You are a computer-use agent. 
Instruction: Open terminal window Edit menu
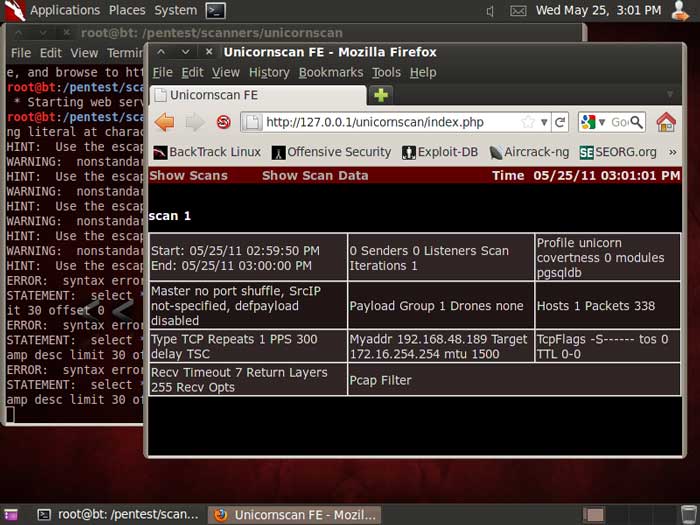[x=50, y=53]
